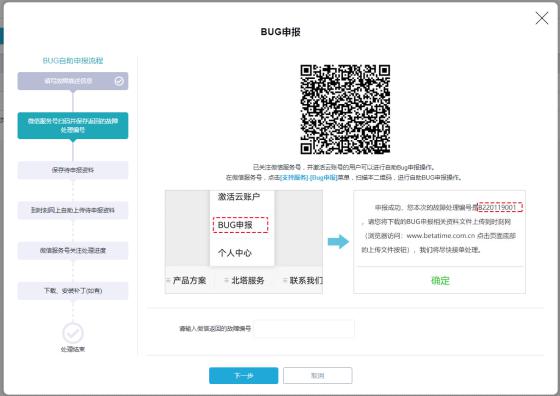Select the highlighted teal WeChat scan step
This screenshot has height=396, width=560.
[x=73, y=125]
